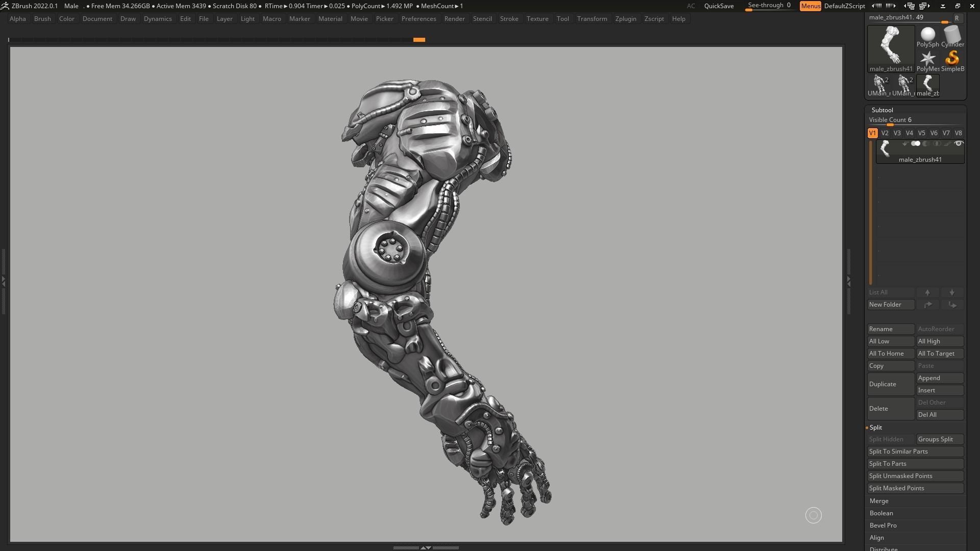Viewport: 980px width, 551px height.
Task: Click the next UI colors windows icon
Action: [924, 6]
